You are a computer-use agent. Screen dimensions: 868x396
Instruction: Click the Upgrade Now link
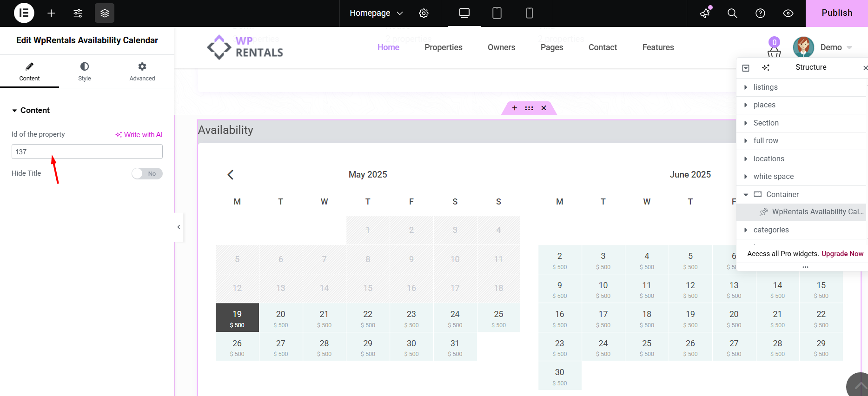[842, 254]
